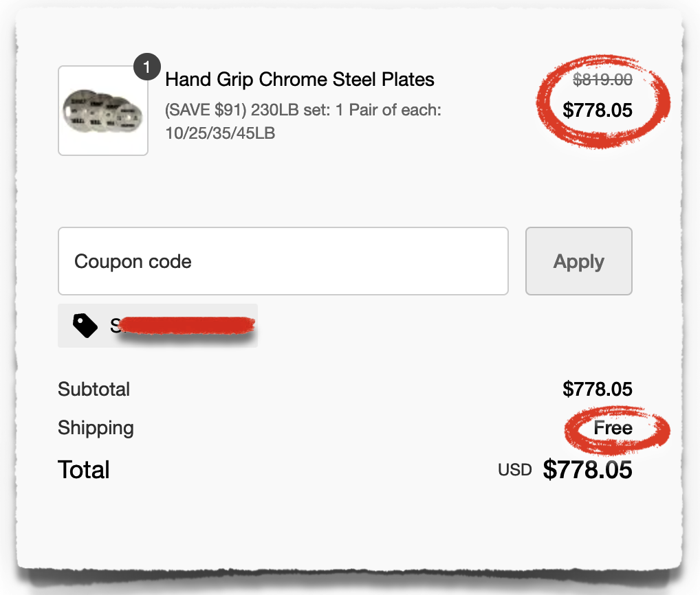Viewport: 700px width, 595px height.
Task: Click the total amount $778.05
Action: 587,470
